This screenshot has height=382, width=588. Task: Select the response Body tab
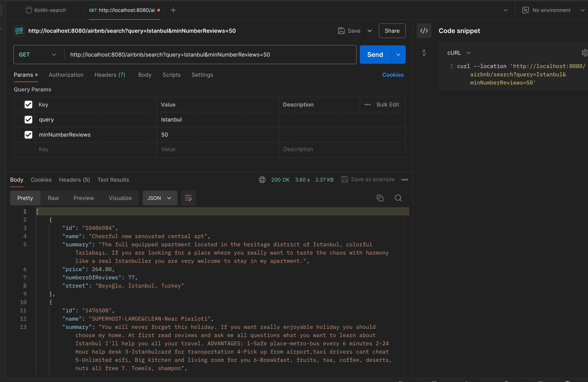click(17, 180)
